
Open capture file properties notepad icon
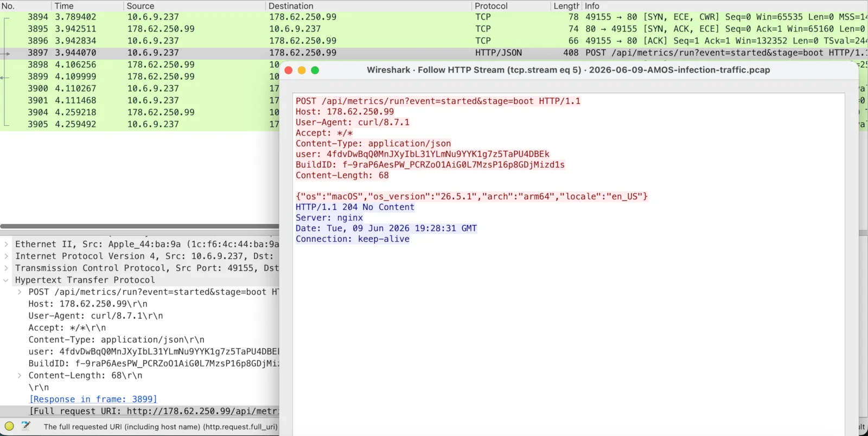coord(25,426)
